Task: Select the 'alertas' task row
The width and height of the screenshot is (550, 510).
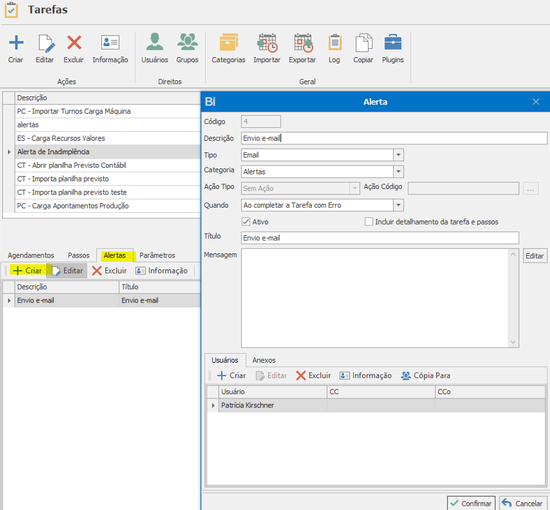Action: tap(107, 125)
